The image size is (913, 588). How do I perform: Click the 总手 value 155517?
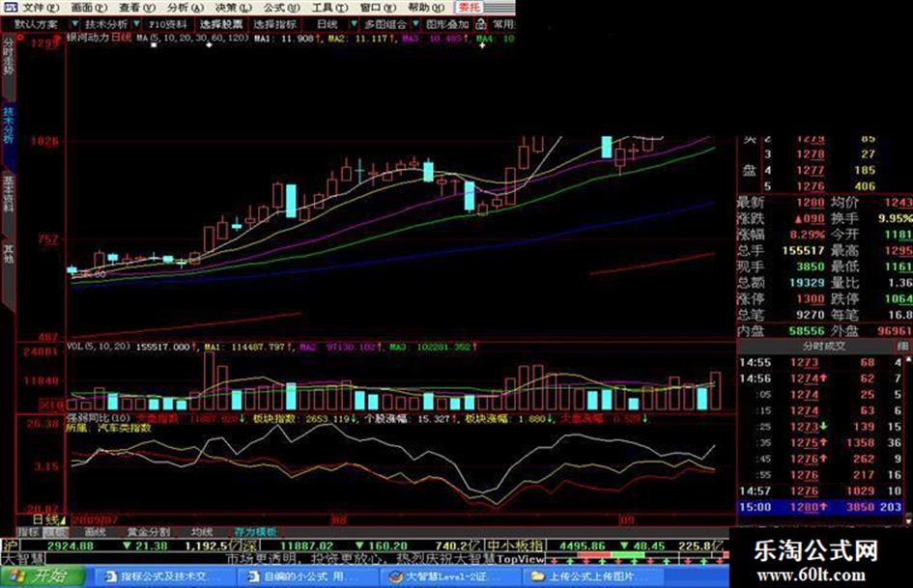(803, 251)
